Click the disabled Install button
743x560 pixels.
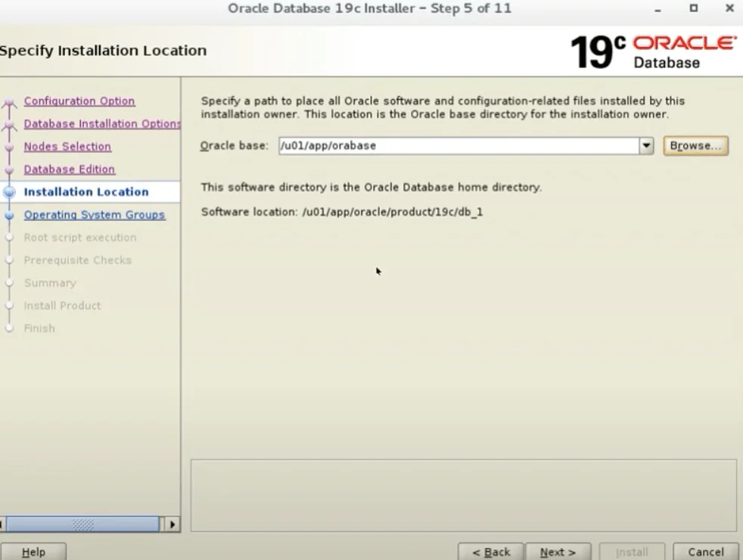[x=632, y=552]
